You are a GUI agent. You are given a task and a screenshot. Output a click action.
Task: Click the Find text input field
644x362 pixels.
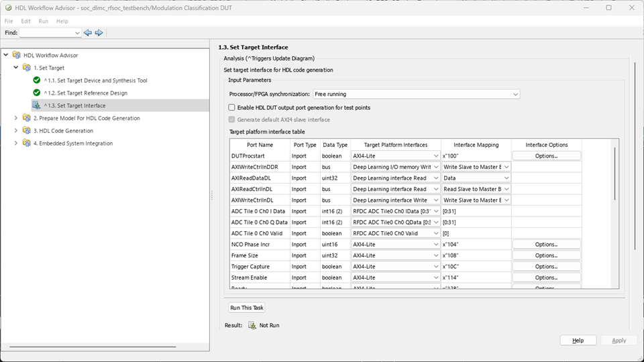(x=47, y=33)
